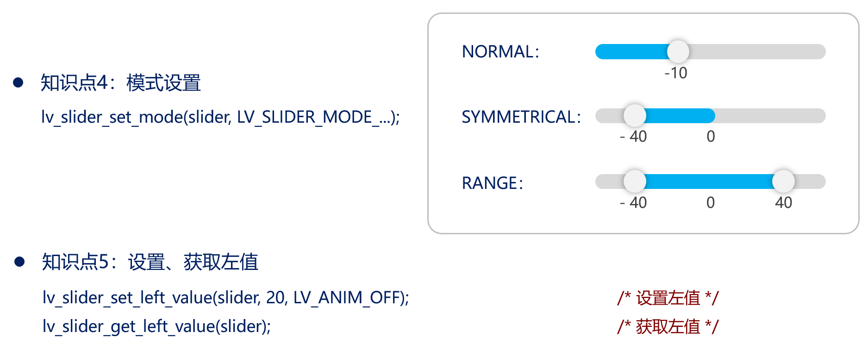Screen dimensions: 868x357
Task: Click the 0 label under the SYMMETRICAL slider
Action: click(711, 137)
